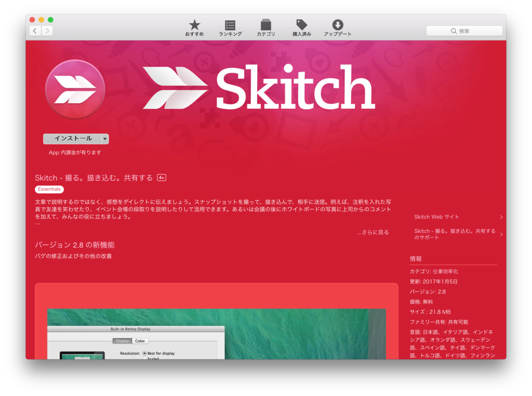Close the App Store window
This screenshot has height=396, width=532.
pos(32,20)
